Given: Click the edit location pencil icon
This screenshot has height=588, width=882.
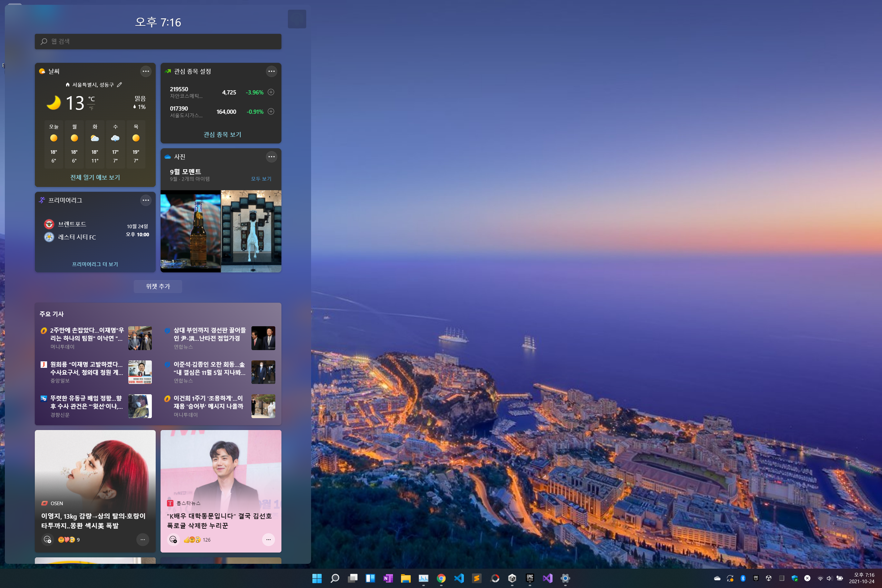Looking at the screenshot, I should pyautogui.click(x=119, y=85).
